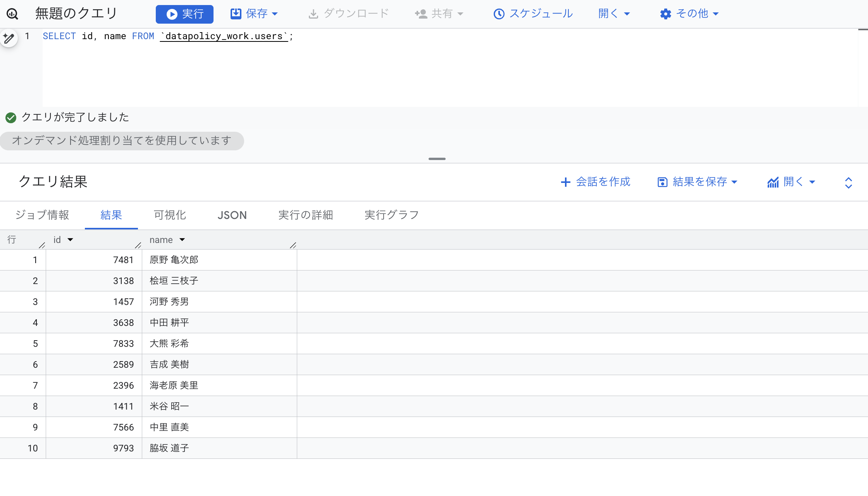Open その他 settings gear menu
Image resolution: width=868 pixels, height=496 pixels.
tap(665, 14)
